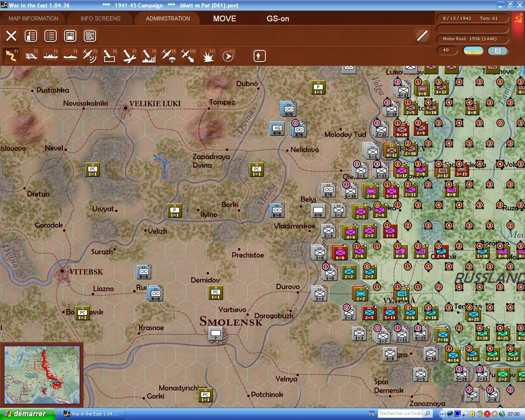
Task: Select the F4 amphibious ship mode icon
Action: (71, 55)
